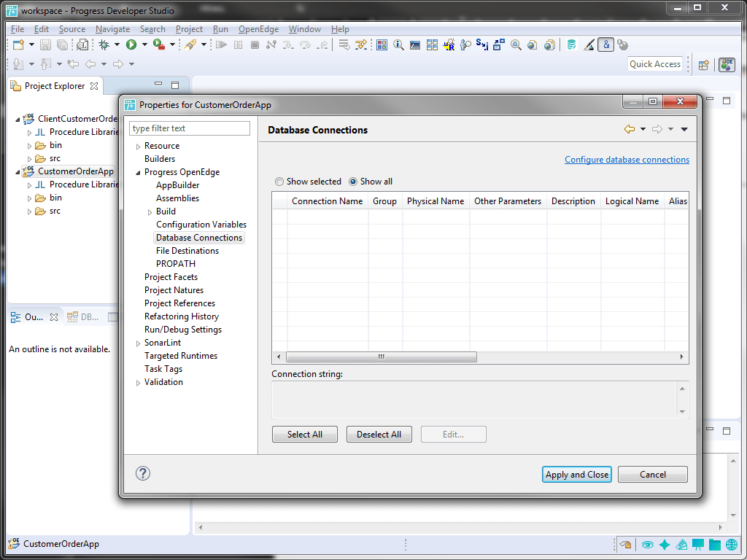Select AppBuilder in the properties tree

[178, 185]
